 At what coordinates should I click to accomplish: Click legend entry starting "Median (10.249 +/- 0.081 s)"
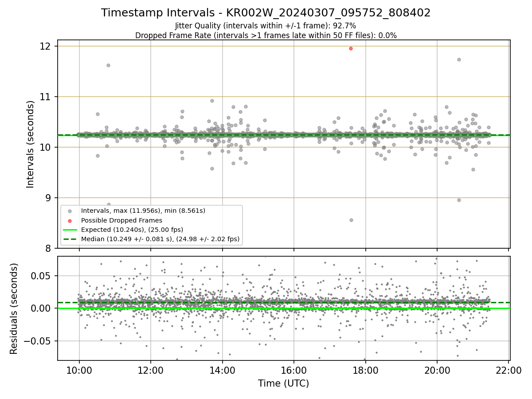tap(160, 239)
